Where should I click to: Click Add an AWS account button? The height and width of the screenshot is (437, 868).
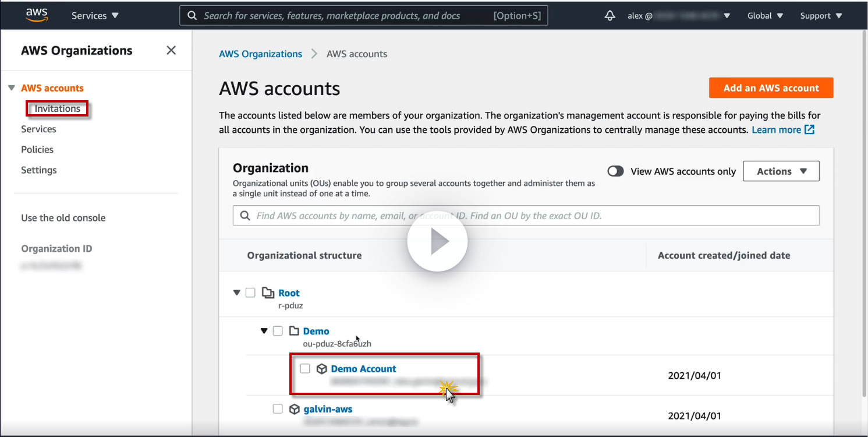(x=771, y=88)
